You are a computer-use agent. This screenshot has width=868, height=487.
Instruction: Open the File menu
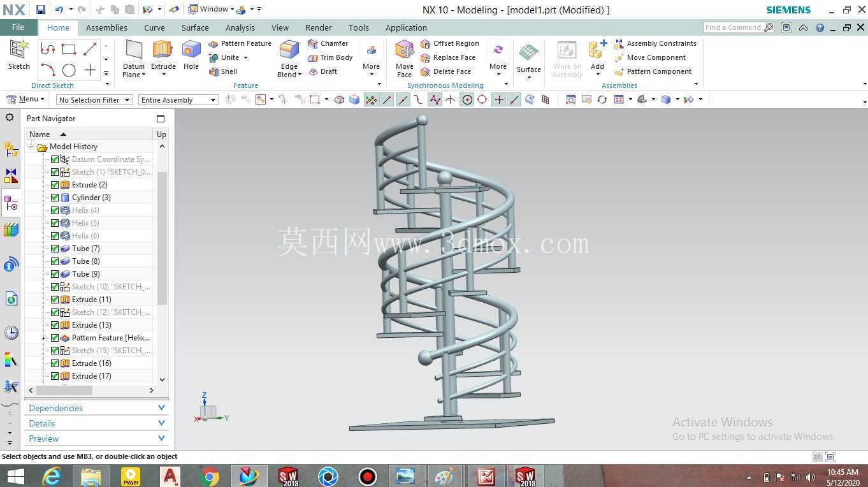point(18,27)
